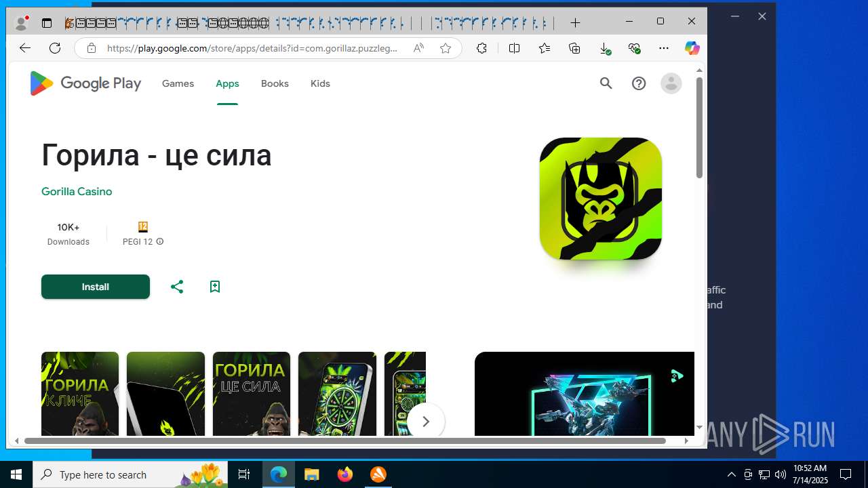Click the Install button
This screenshot has width=868, height=488.
tap(96, 287)
